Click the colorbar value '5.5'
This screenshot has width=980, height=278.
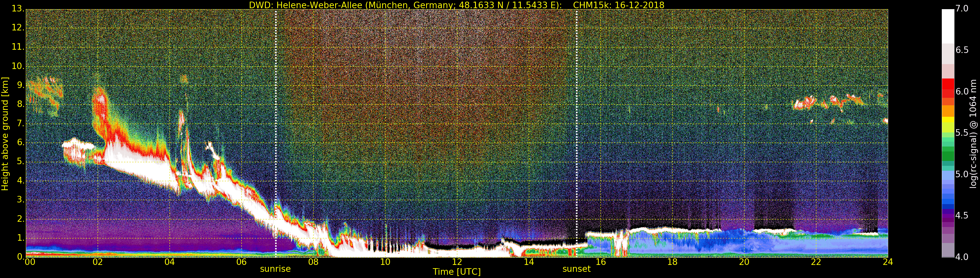(x=962, y=132)
